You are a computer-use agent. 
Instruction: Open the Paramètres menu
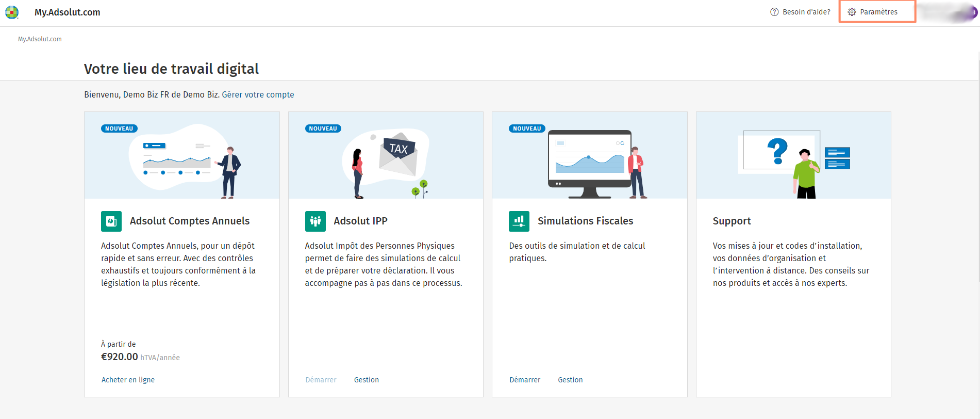click(x=877, y=12)
